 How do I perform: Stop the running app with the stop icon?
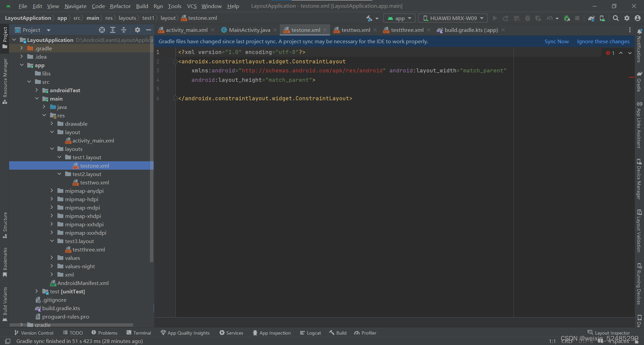578,18
